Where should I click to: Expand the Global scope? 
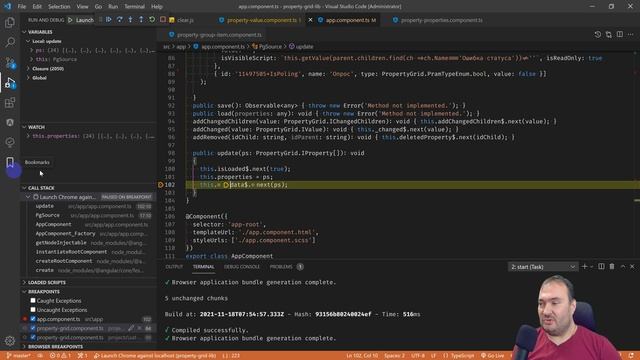coord(28,78)
